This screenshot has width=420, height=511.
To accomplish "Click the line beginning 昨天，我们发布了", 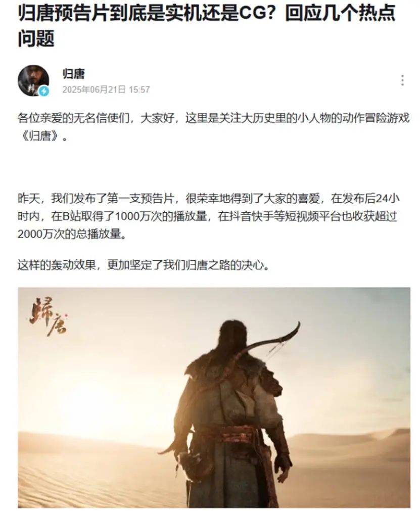I will [209, 199].
